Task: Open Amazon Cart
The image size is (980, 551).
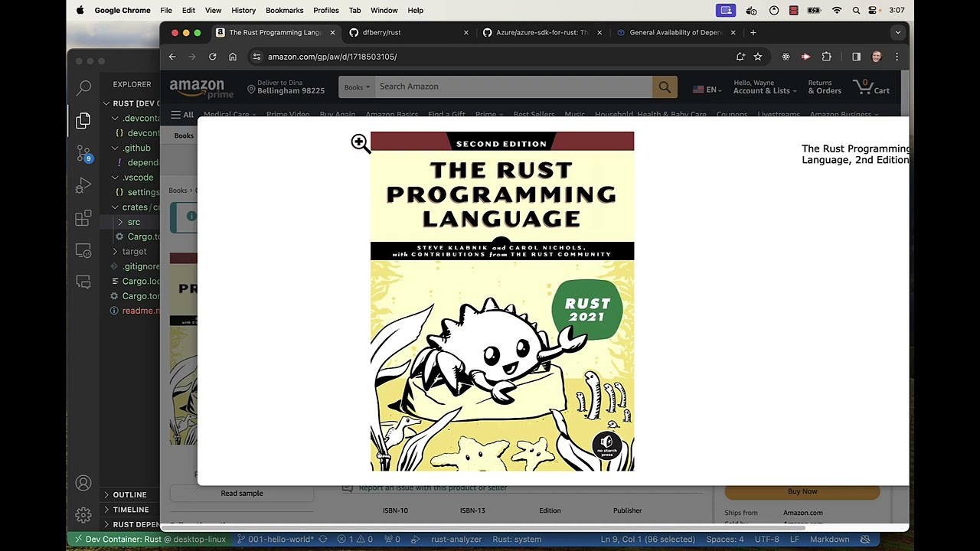Action: 872,86
